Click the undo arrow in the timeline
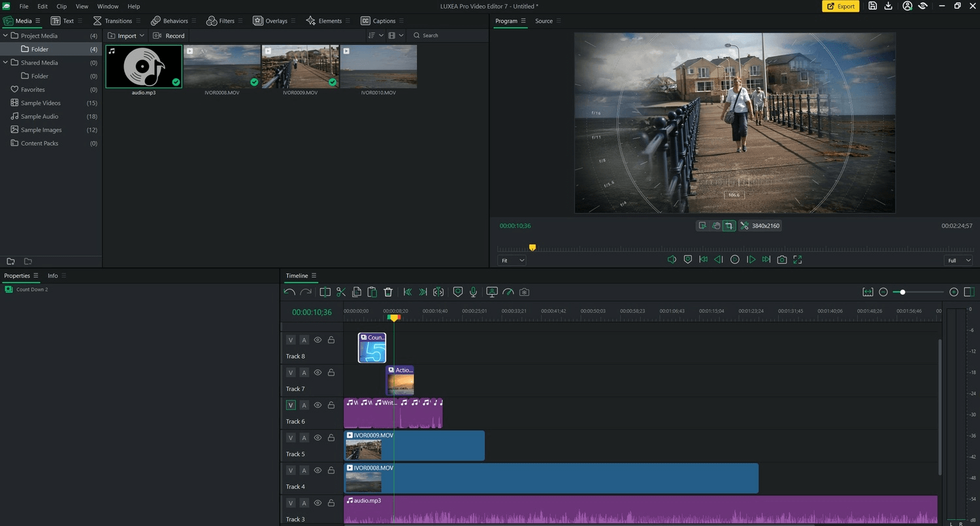Viewport: 980px width, 526px height. click(x=288, y=292)
